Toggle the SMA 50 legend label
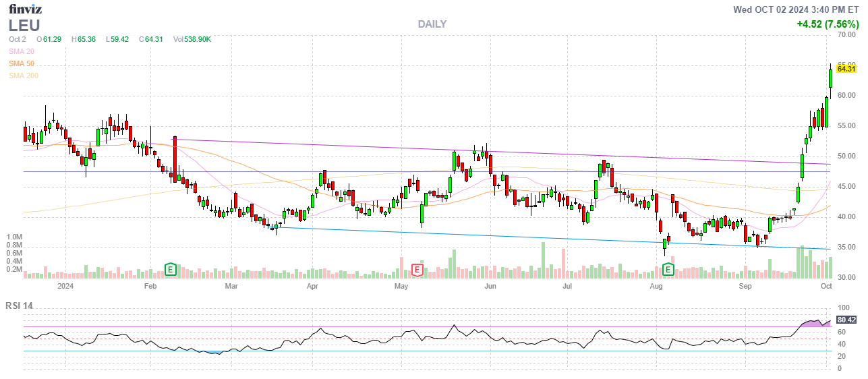The image size is (868, 379). click(22, 63)
